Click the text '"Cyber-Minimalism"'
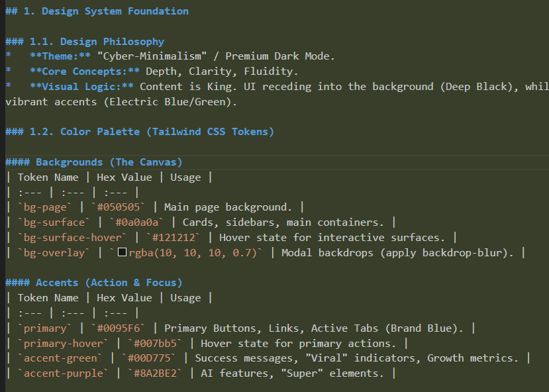Screen dimensions: 549x392 tap(152, 56)
